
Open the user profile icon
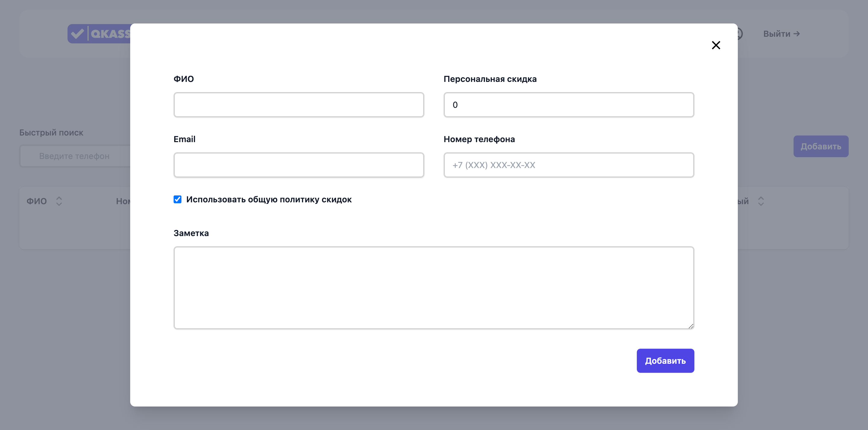coord(740,34)
